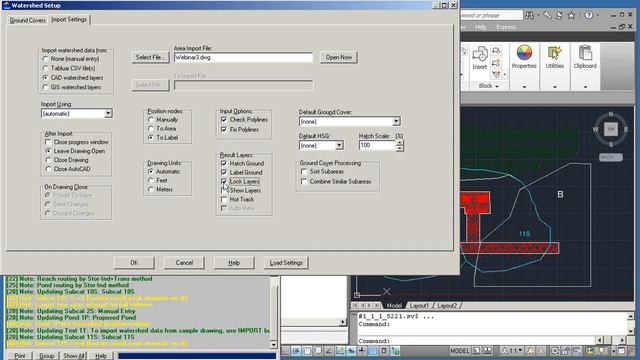Click the Load Settings button

pos(286,263)
